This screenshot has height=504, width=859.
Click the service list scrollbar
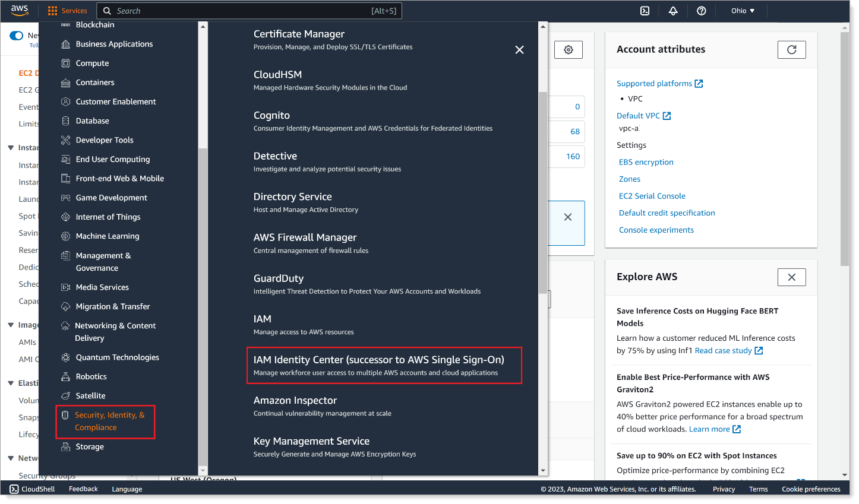coord(542,193)
